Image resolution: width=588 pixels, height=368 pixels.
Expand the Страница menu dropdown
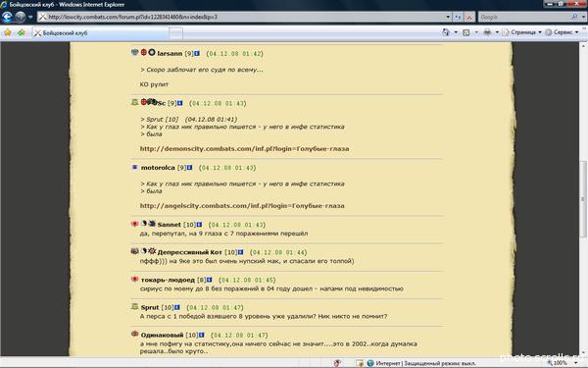540,32
